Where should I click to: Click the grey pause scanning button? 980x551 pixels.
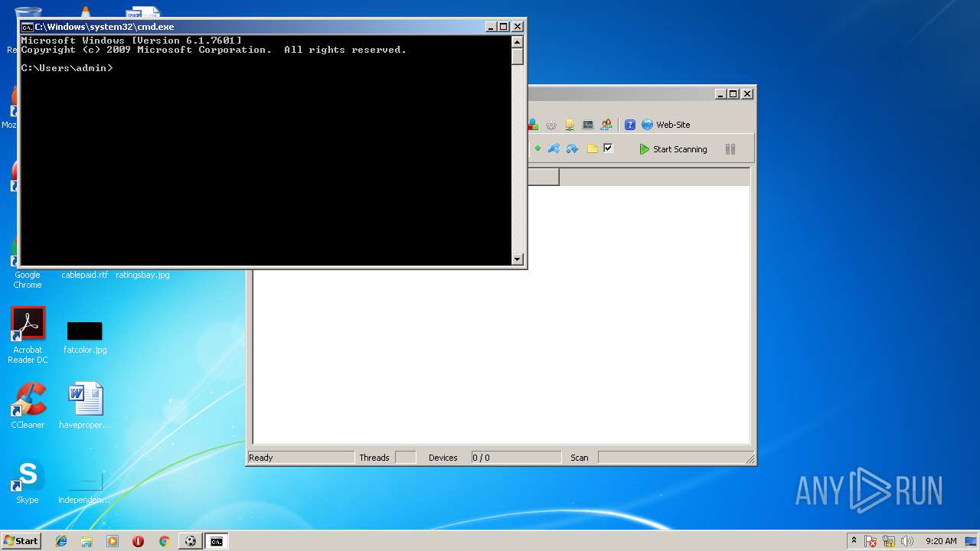(x=730, y=149)
